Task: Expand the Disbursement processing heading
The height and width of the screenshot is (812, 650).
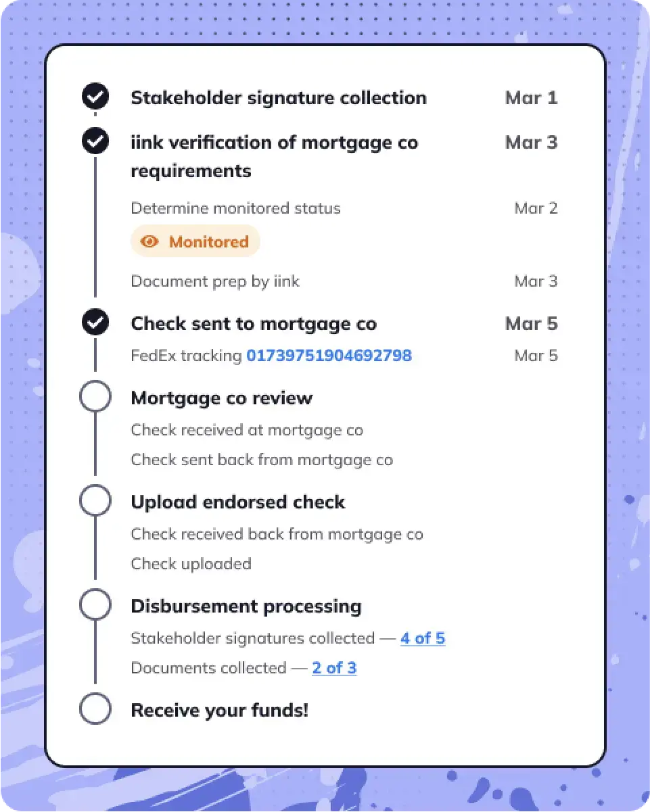Action: pyautogui.click(x=246, y=606)
